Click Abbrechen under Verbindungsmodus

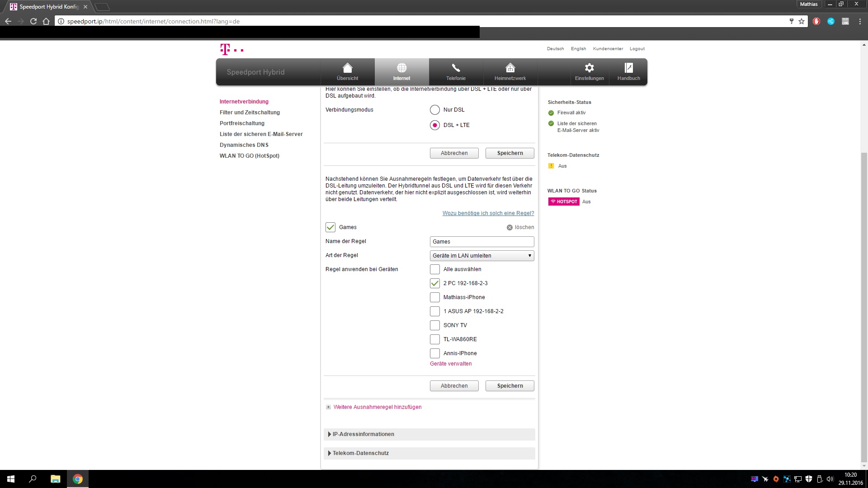pyautogui.click(x=454, y=153)
